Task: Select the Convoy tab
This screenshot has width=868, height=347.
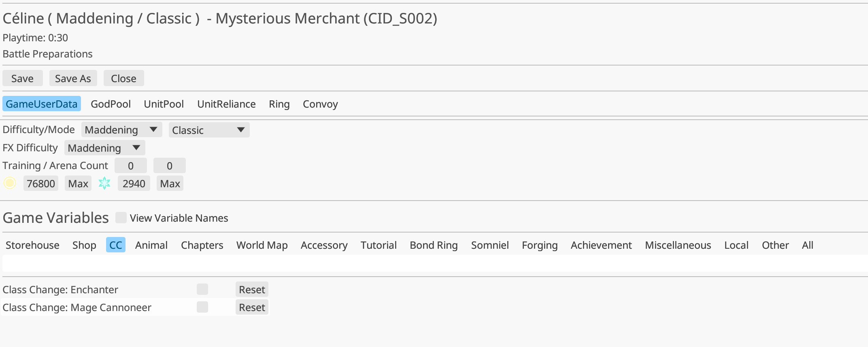Action: (x=320, y=104)
